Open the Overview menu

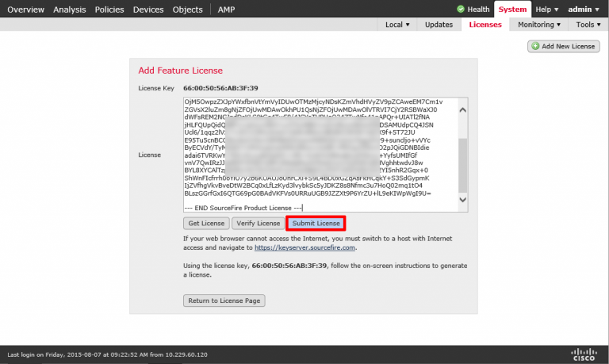25,10
